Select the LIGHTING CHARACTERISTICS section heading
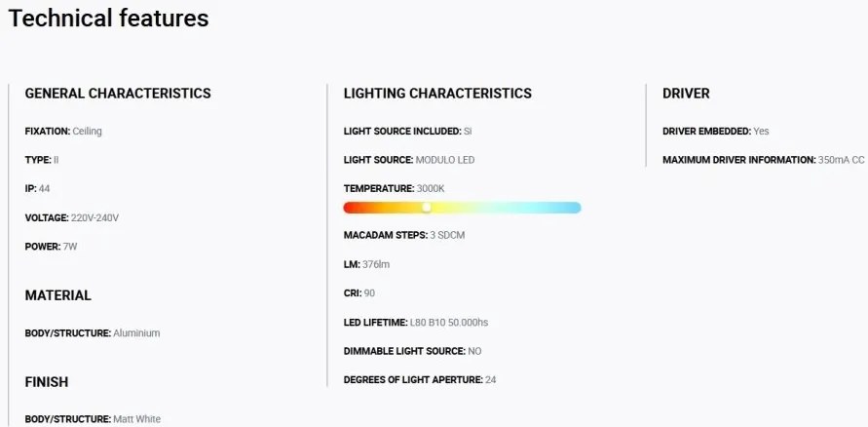The height and width of the screenshot is (427, 868). (437, 93)
